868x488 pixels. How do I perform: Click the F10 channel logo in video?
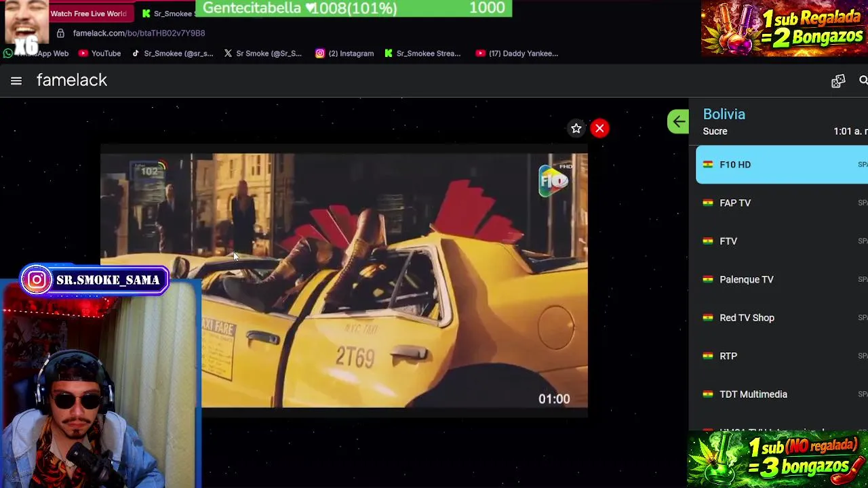(555, 180)
